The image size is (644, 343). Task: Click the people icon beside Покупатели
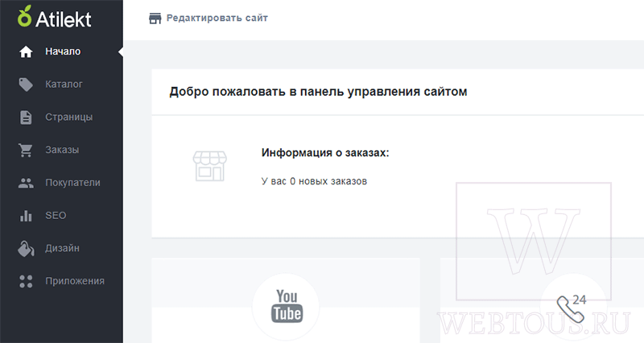[26, 184]
